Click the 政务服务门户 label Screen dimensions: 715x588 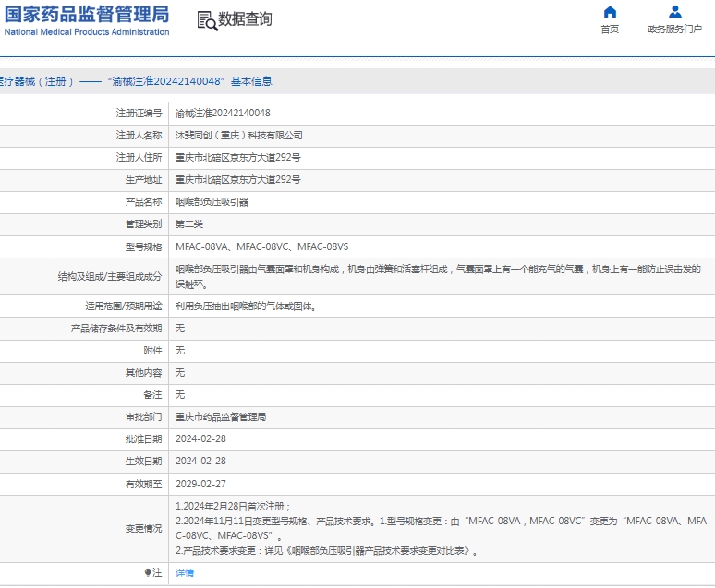coord(675,30)
